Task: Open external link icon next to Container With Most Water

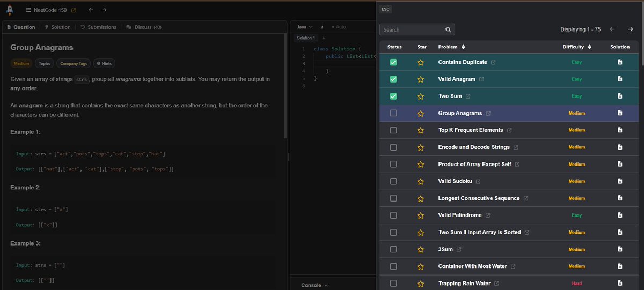Action: pos(513,266)
